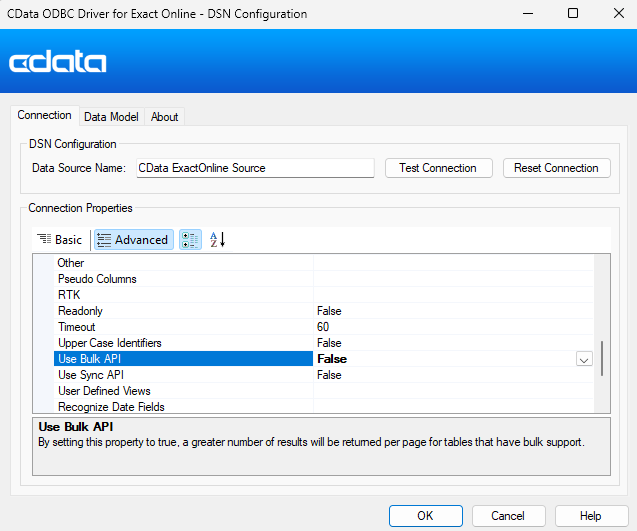Maximize the DSN Configuration window
Viewport: 637px width, 531px height.
[573, 13]
